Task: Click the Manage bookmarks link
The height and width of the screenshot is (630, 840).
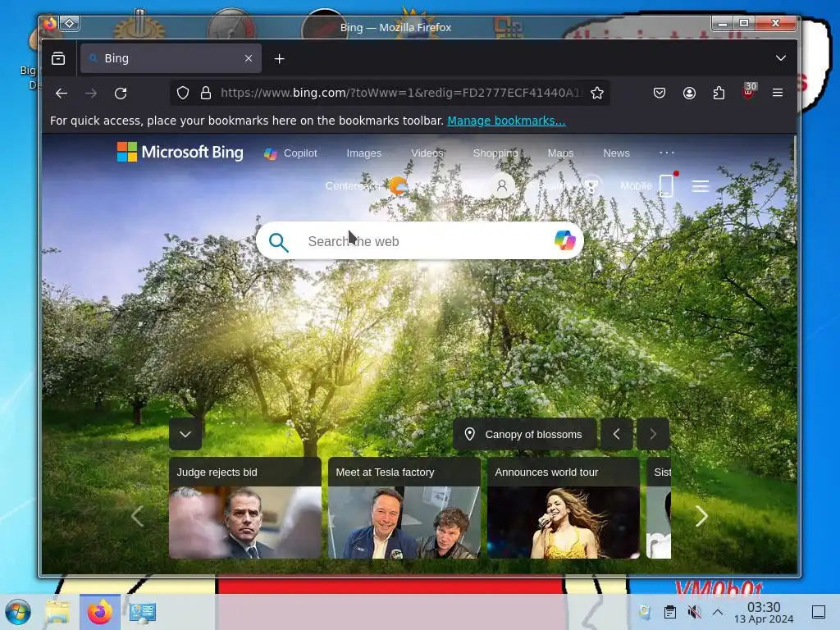Action: click(506, 121)
